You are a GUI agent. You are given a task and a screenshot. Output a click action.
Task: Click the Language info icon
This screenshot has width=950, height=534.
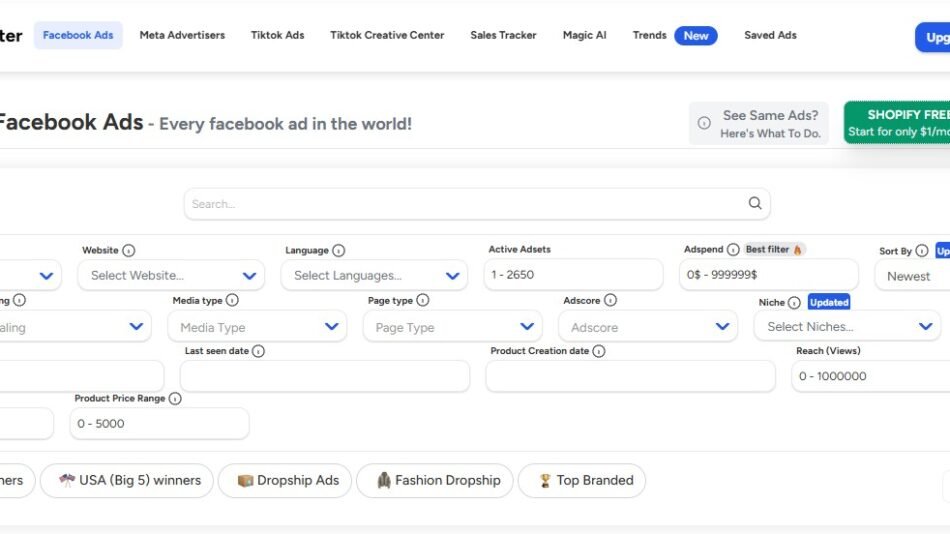(339, 251)
